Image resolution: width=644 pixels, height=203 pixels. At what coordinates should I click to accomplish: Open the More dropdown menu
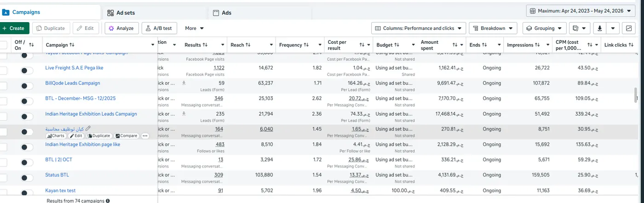point(194,28)
